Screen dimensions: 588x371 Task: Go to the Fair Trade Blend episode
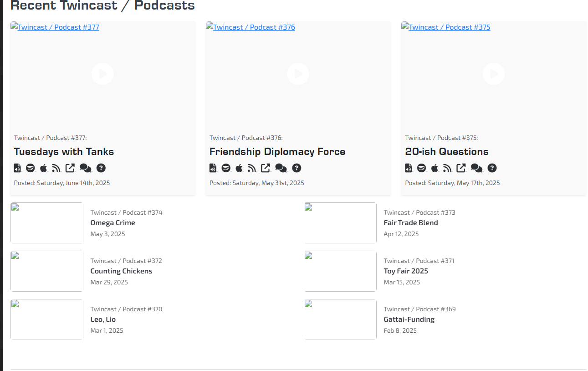[x=410, y=223]
